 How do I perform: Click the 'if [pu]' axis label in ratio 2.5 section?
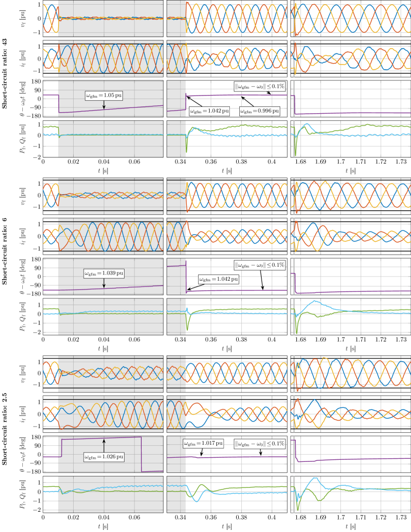coord(22,414)
